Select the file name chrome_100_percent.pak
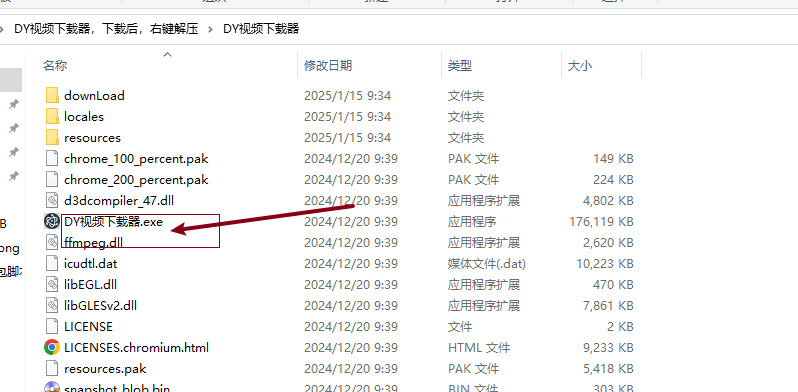The height and width of the screenshot is (392, 798). coord(136,159)
